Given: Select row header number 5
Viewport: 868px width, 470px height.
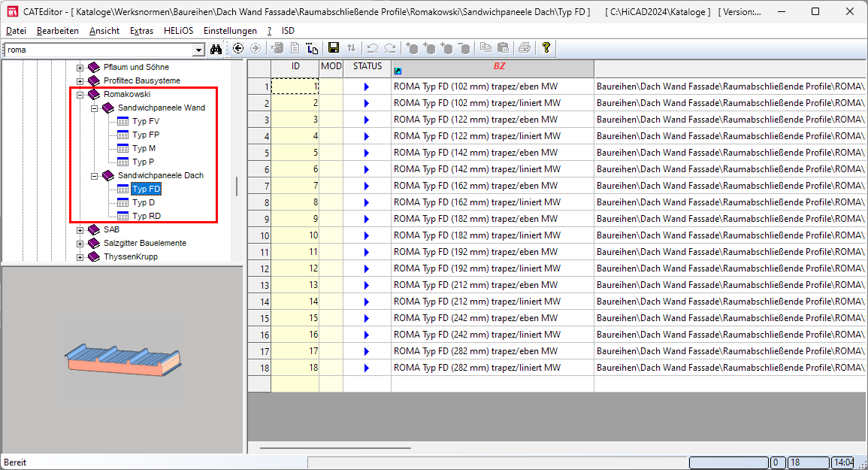Looking at the screenshot, I should (259, 153).
